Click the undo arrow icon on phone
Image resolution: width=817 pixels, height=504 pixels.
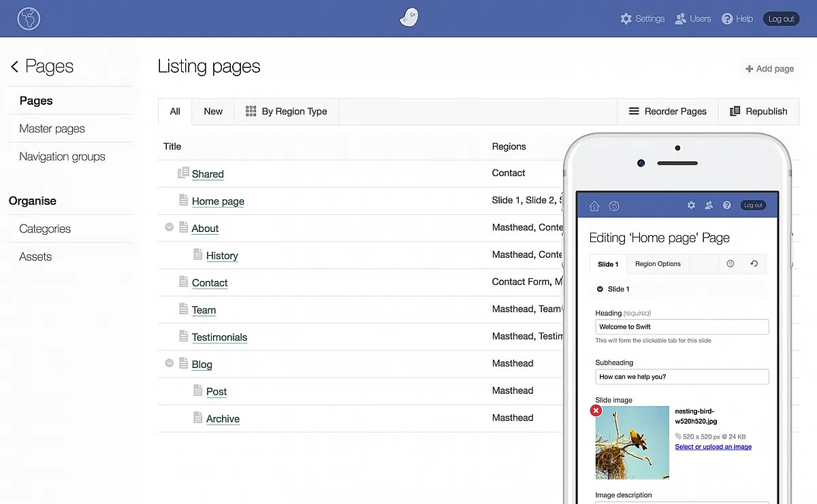[x=754, y=264]
